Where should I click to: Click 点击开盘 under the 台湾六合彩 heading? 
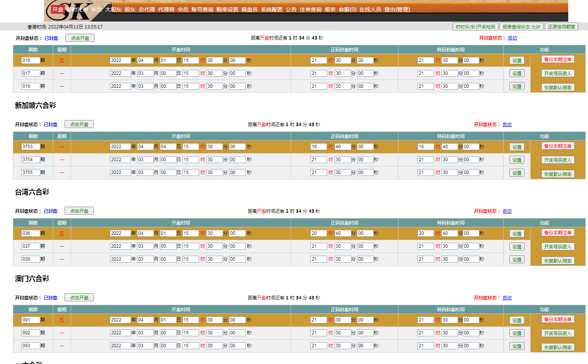tap(79, 211)
